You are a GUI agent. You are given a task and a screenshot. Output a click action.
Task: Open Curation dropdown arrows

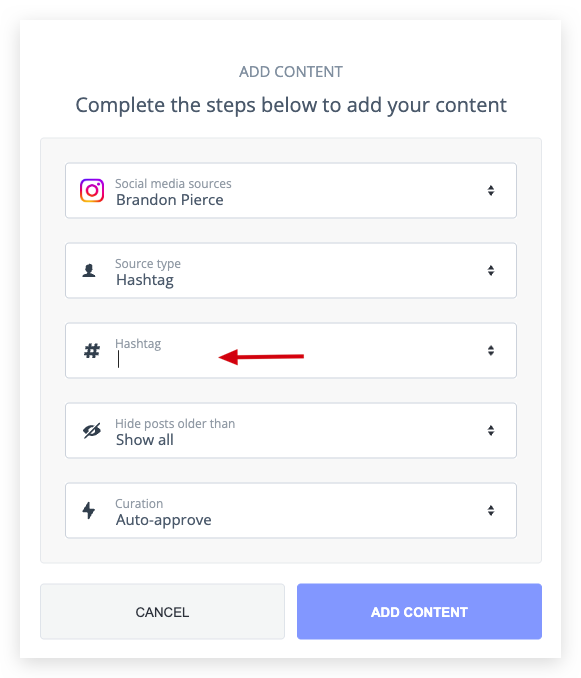click(x=491, y=511)
